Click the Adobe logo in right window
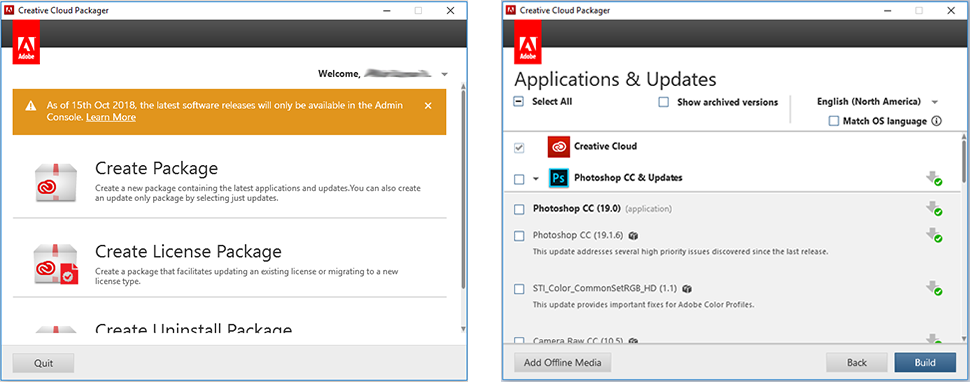The width and height of the screenshot is (970, 382). 528,42
